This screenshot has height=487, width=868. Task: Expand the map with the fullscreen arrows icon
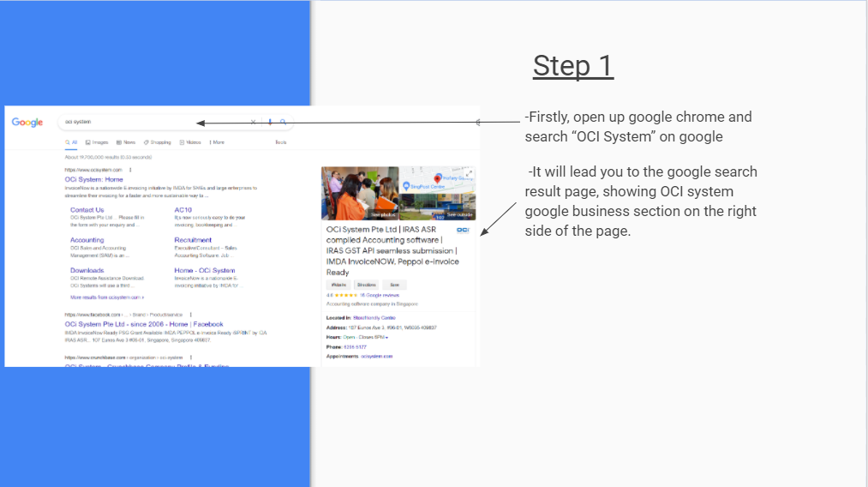469,173
